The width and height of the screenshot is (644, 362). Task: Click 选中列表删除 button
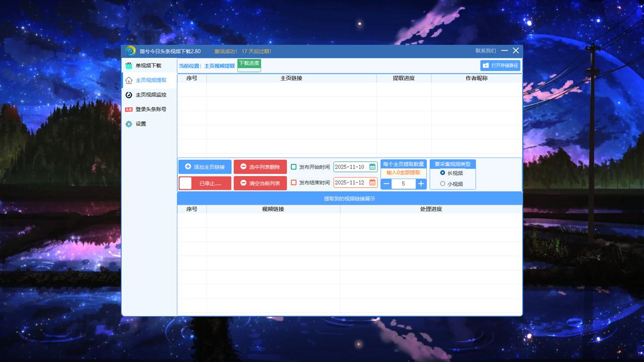260,167
